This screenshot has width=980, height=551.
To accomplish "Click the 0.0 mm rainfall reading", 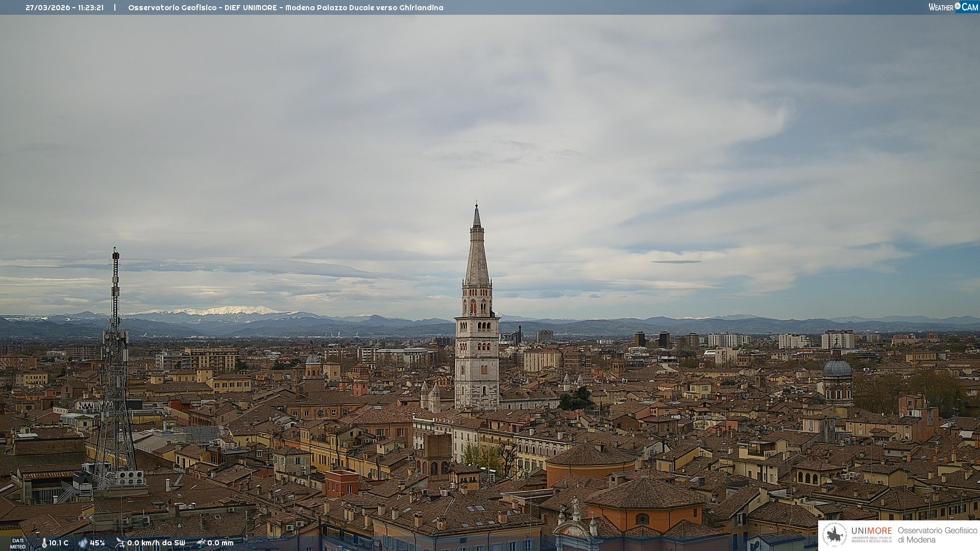I will [x=220, y=543].
